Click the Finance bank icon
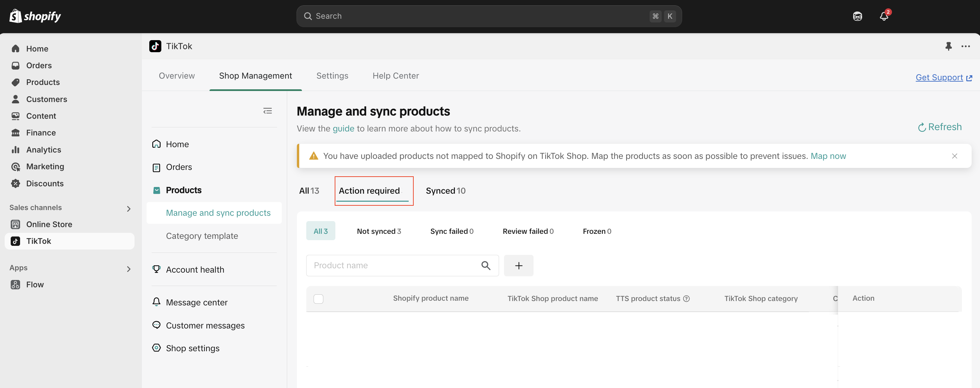Viewport: 980px width, 388px height. (16, 133)
